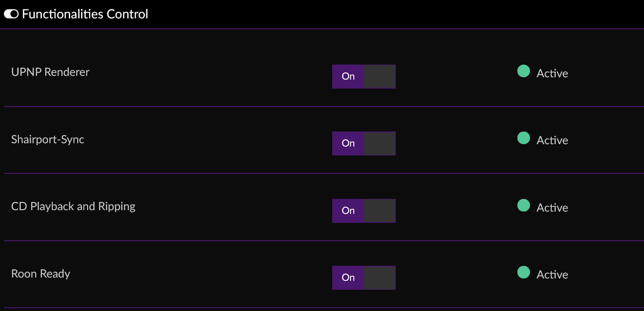The width and height of the screenshot is (644, 311).
Task: Click the gray handle of the UPNP Renderer switch
Action: click(x=379, y=76)
